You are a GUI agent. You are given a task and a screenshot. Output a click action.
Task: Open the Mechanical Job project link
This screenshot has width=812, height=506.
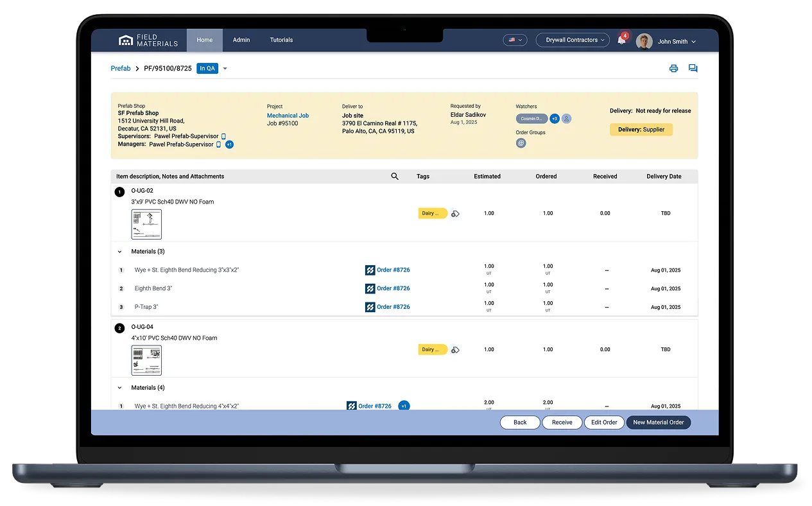tap(288, 116)
